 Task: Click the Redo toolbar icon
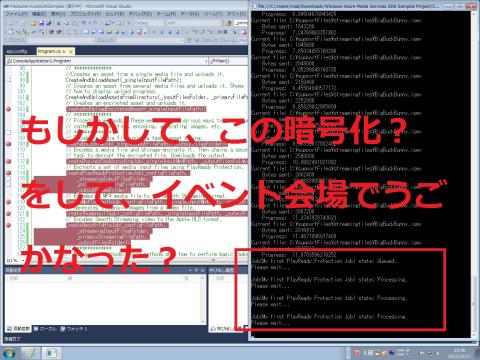94,23
